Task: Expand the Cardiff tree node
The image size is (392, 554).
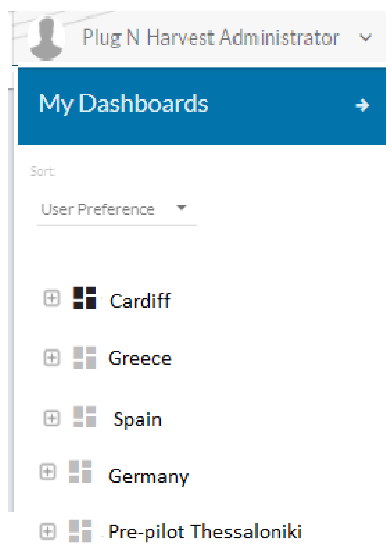Action: pyautogui.click(x=52, y=298)
